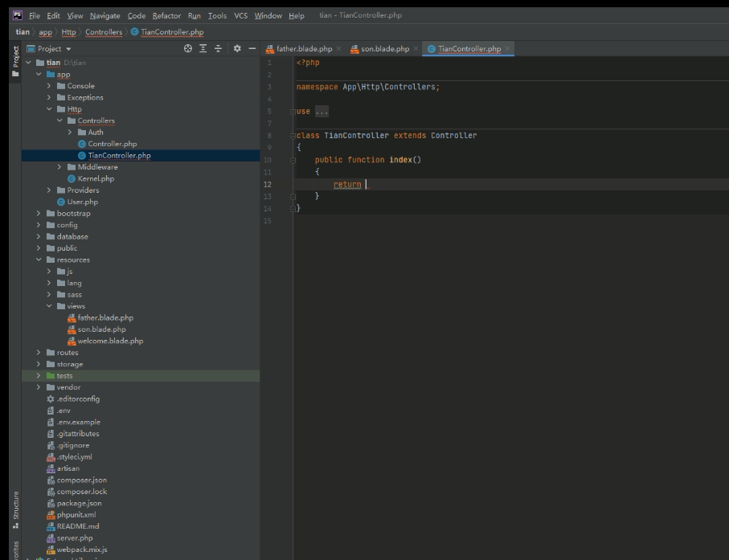
Task: Toggle code folding for the use statements
Action: (x=293, y=112)
